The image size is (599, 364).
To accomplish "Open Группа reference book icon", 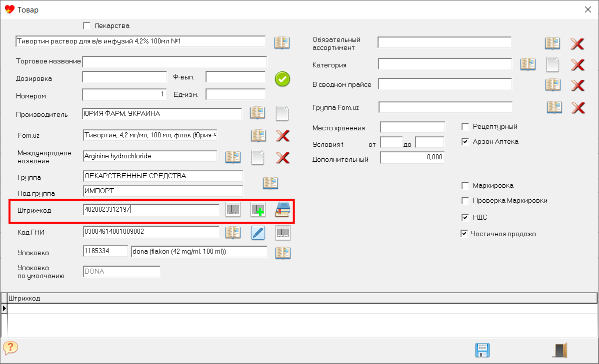I will click(x=270, y=183).
